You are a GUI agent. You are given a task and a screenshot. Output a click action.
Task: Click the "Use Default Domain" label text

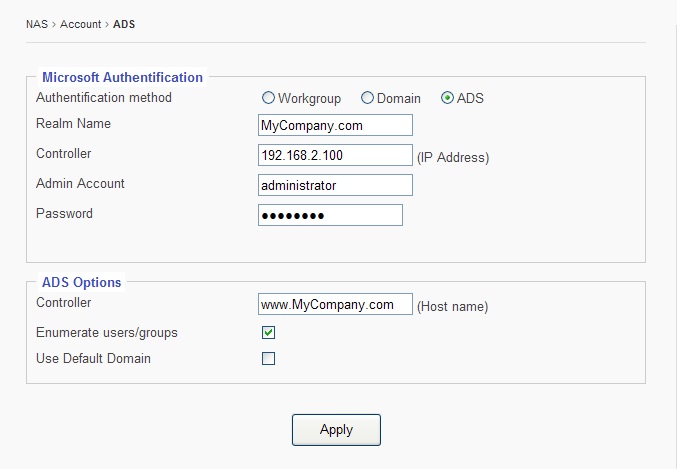(93, 359)
